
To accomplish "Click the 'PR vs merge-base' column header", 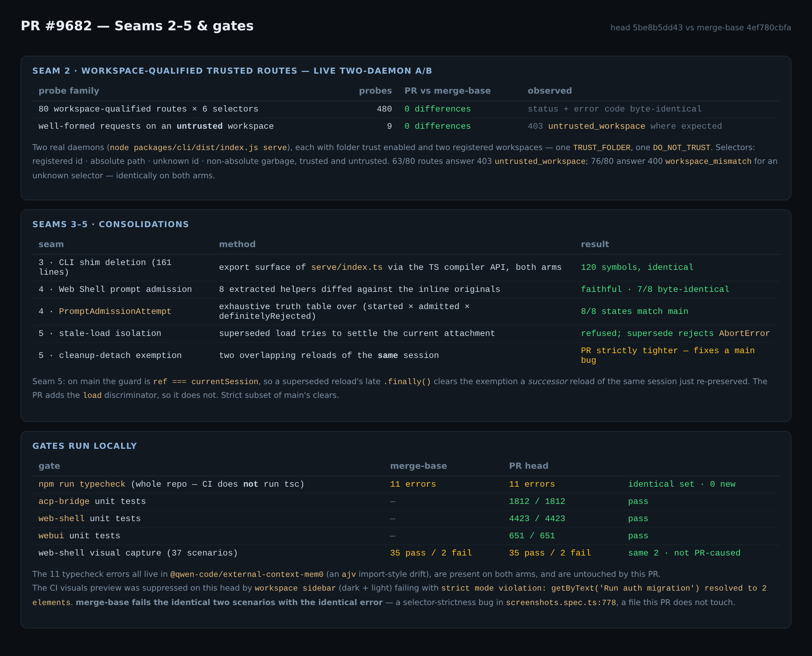I will pos(448,91).
